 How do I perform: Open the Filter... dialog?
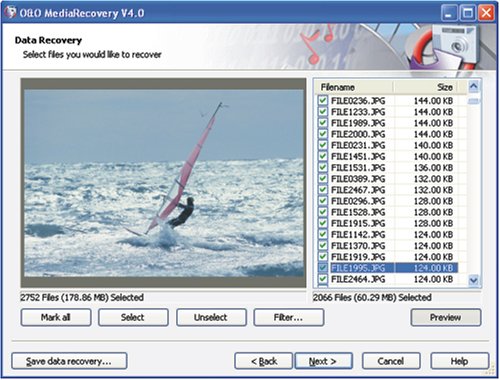[288, 317]
